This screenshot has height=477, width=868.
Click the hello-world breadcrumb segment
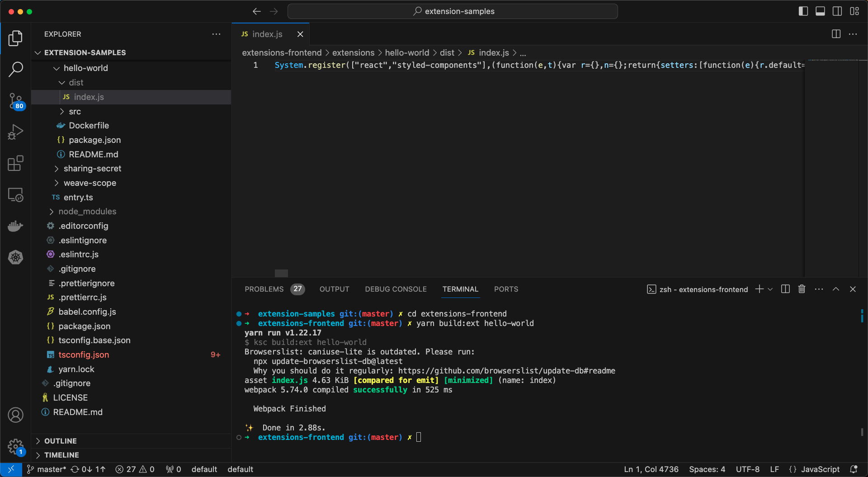[x=407, y=52]
